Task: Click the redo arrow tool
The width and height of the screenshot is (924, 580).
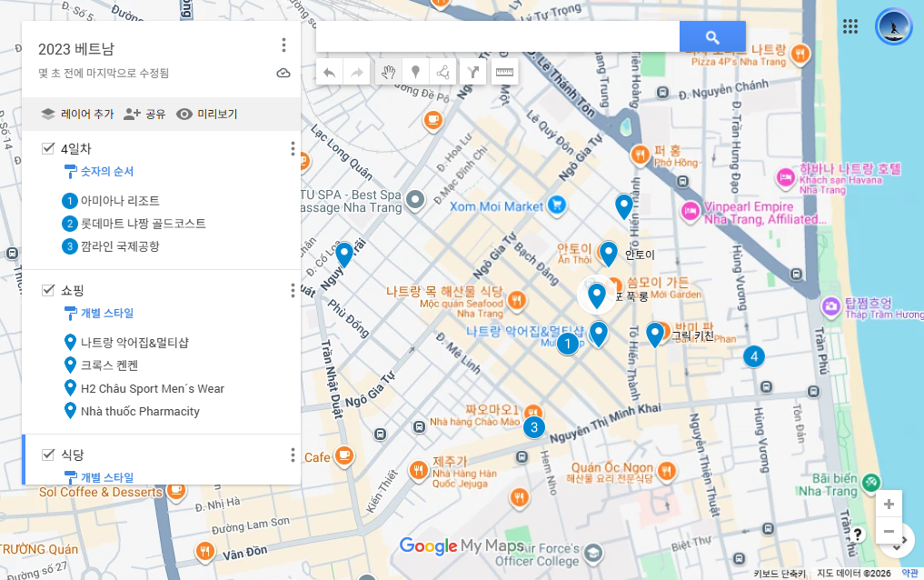Action: tap(356, 73)
